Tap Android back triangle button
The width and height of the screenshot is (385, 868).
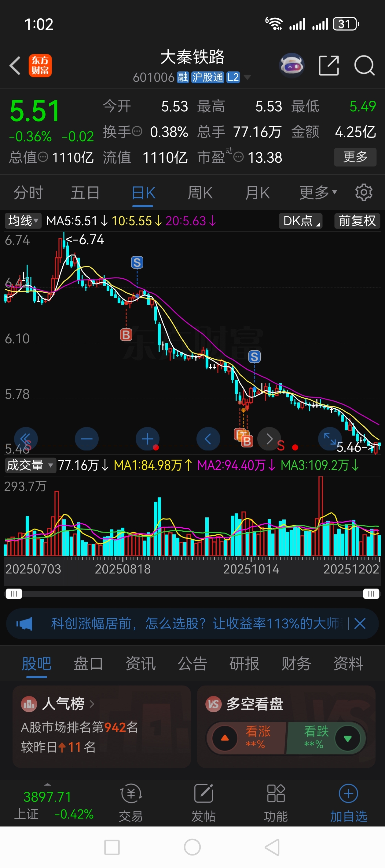click(x=272, y=847)
